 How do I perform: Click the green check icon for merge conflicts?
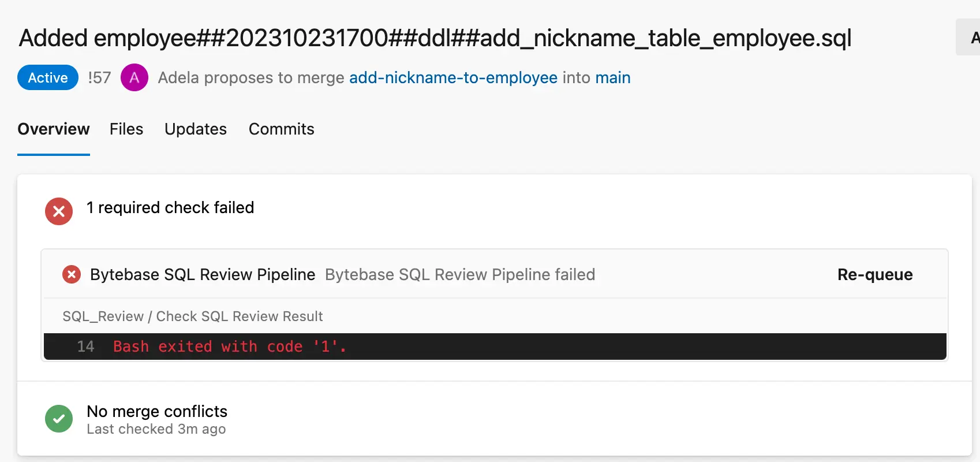tap(59, 419)
